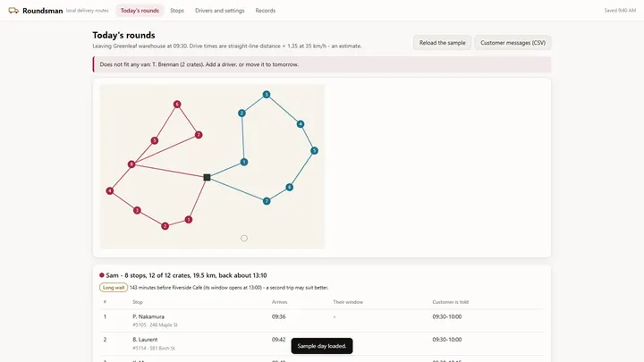The image size is (644, 362).
Task: Select the P. Nakamura stop row
Action: coord(322,321)
